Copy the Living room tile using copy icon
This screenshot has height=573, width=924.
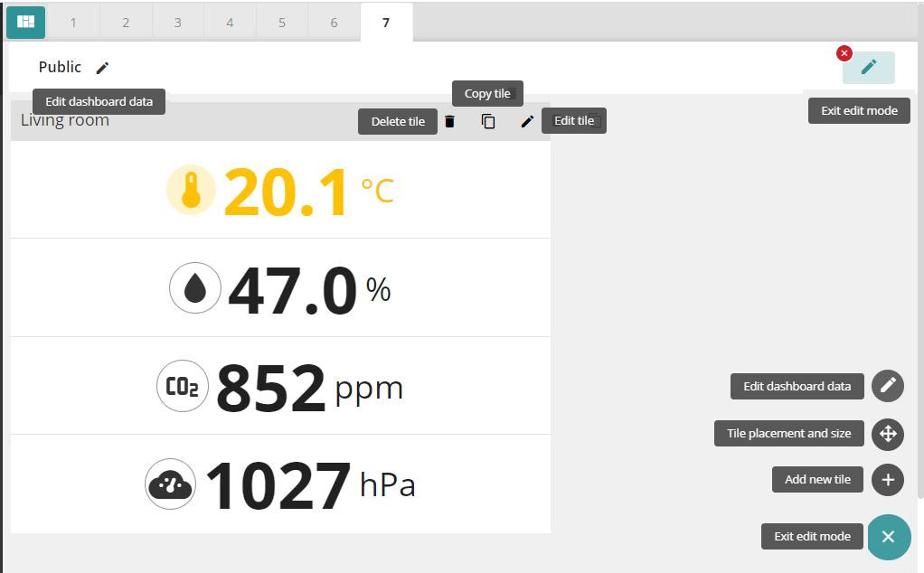[488, 121]
